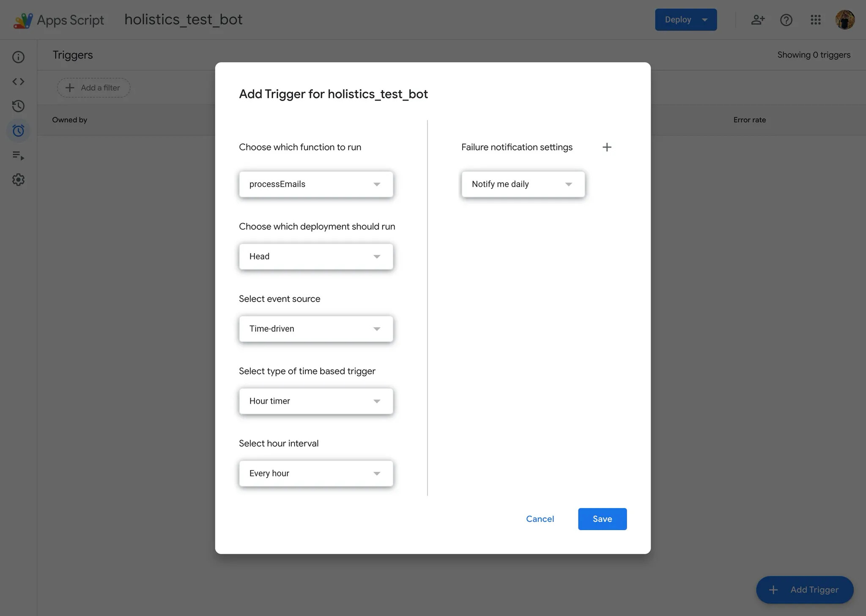Open the code Editor icon in sidebar
Screen dimensions: 866x616
coord(18,82)
